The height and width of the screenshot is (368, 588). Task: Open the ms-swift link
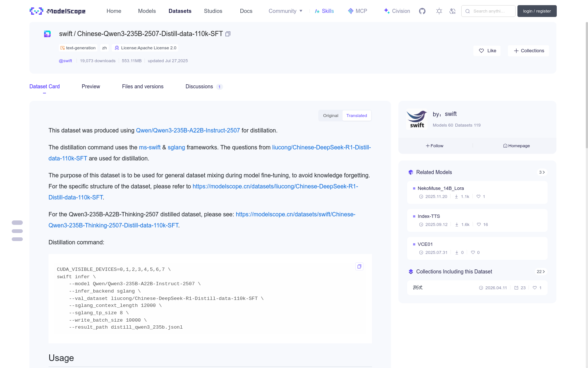coord(150,147)
